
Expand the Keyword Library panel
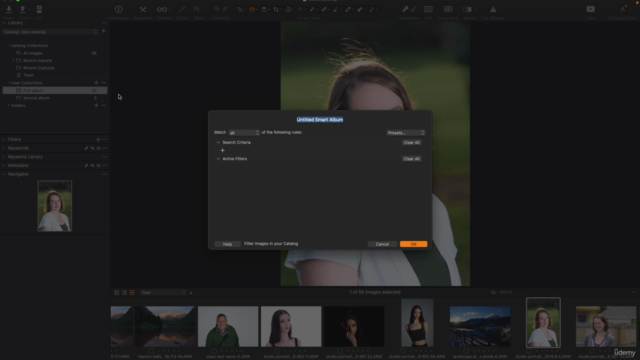click(4, 157)
